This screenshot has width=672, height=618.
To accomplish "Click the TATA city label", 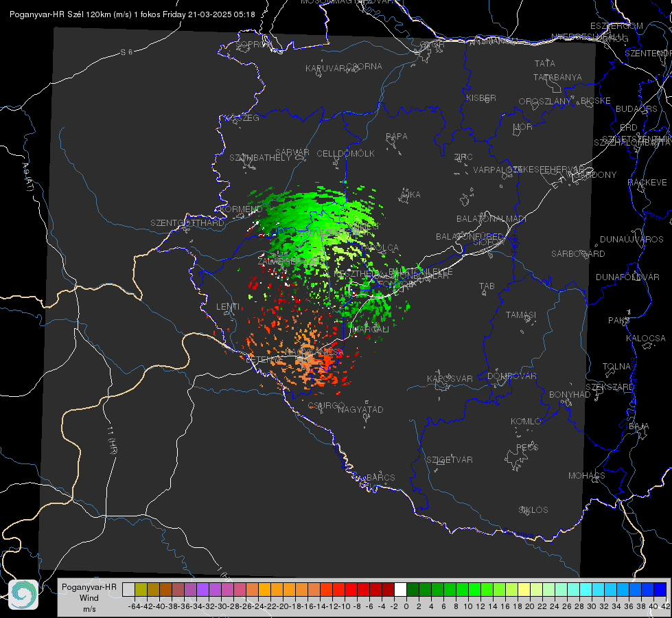I will point(545,63).
